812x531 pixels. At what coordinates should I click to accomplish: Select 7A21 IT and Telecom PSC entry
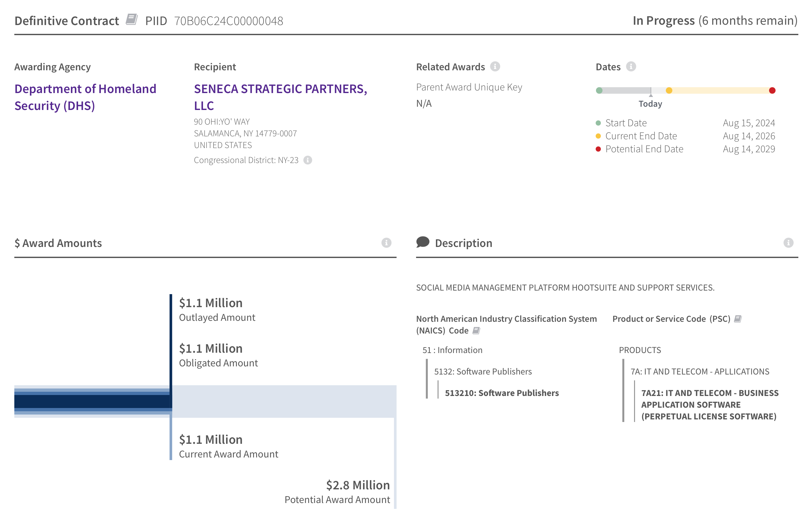click(x=709, y=404)
